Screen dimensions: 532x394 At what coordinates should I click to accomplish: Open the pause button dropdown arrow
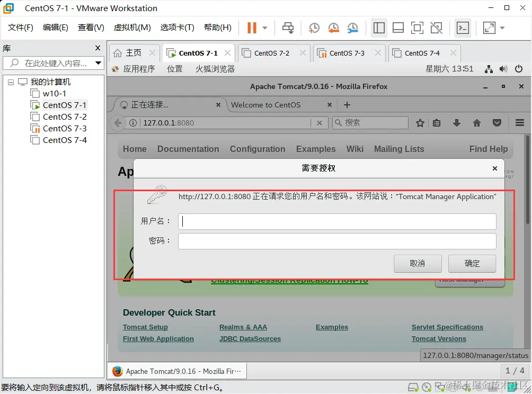click(265, 28)
